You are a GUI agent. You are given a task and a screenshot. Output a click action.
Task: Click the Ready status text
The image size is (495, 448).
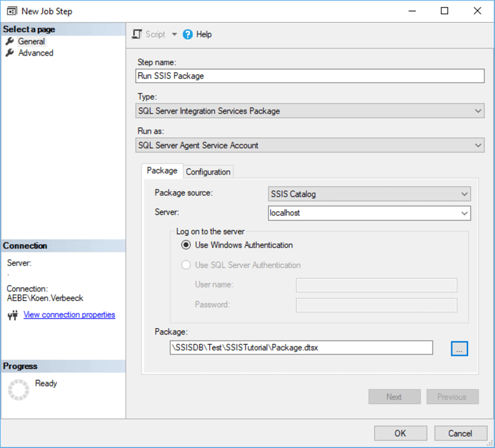[46, 383]
